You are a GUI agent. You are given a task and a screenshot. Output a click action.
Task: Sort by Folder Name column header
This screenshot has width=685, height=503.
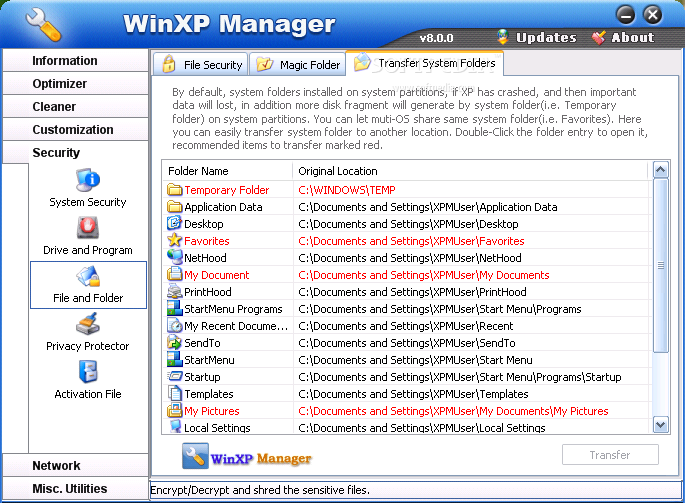227,171
